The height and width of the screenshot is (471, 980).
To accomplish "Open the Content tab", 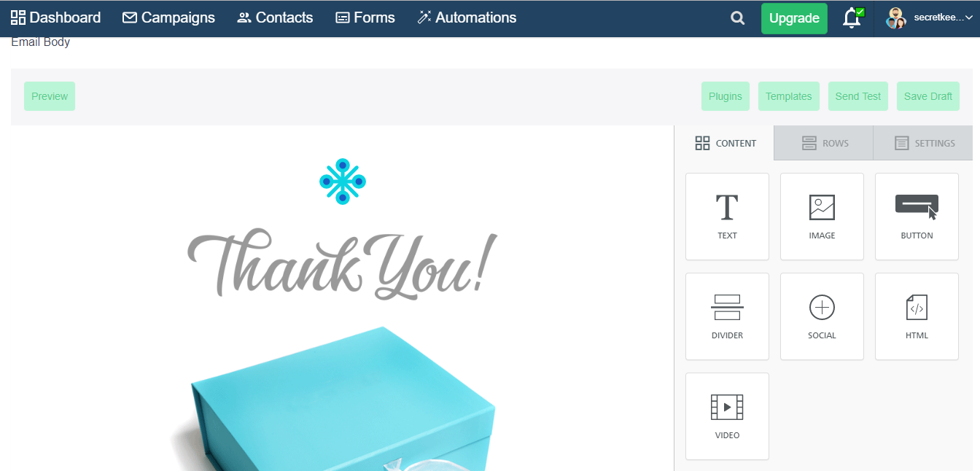I will [725, 143].
